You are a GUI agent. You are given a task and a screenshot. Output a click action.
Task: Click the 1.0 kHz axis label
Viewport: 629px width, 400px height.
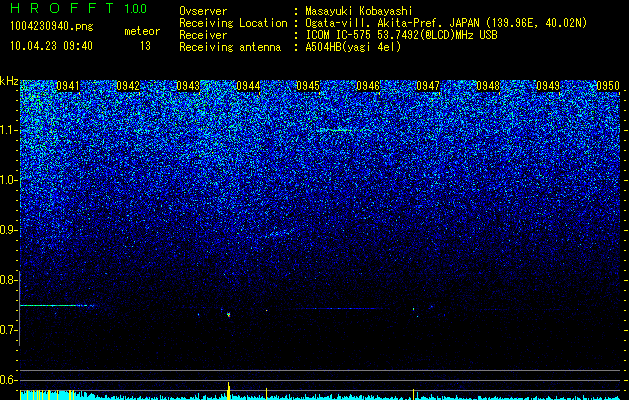pos(9,180)
